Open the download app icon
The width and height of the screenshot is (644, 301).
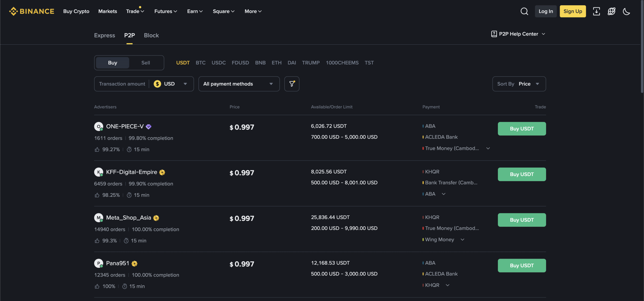(x=597, y=11)
